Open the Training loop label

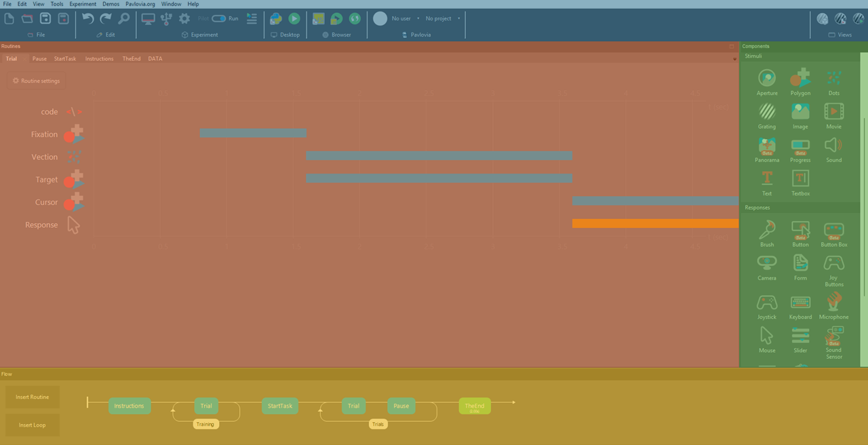point(205,424)
